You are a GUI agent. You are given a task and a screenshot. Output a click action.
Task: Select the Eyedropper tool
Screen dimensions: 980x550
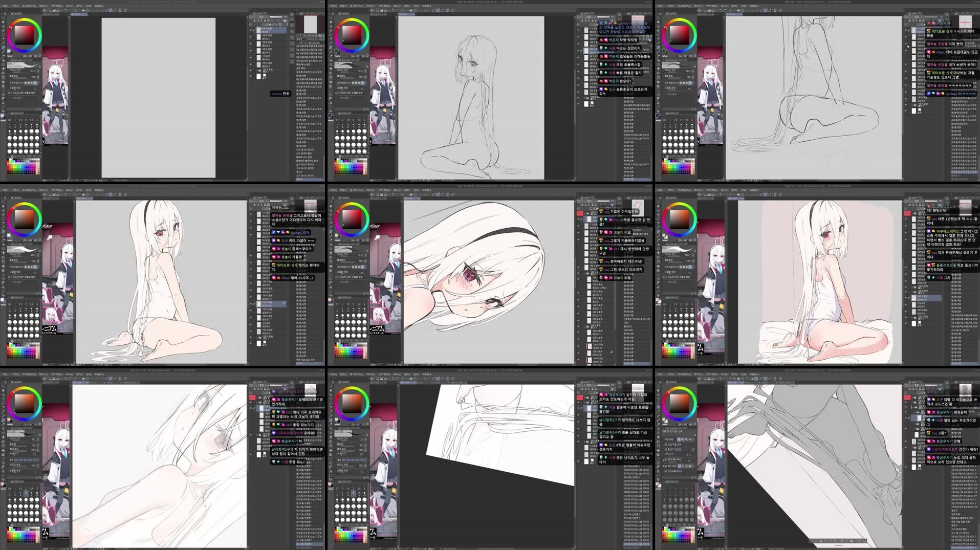3,43
